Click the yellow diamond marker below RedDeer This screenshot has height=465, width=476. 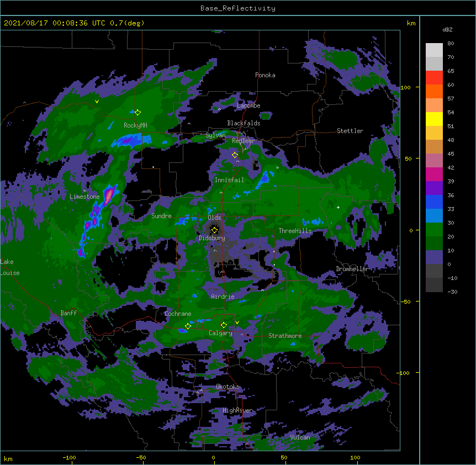235,155
